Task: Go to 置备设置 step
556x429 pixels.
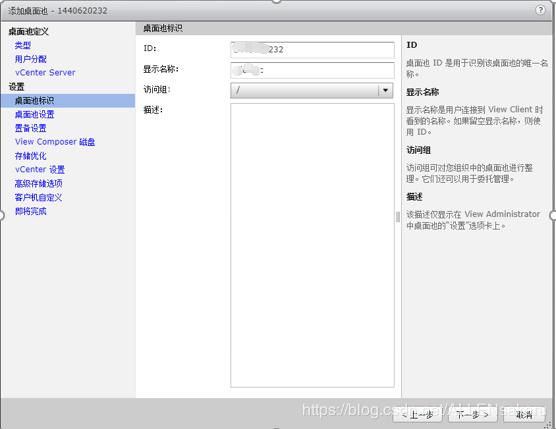Action: pos(30,128)
